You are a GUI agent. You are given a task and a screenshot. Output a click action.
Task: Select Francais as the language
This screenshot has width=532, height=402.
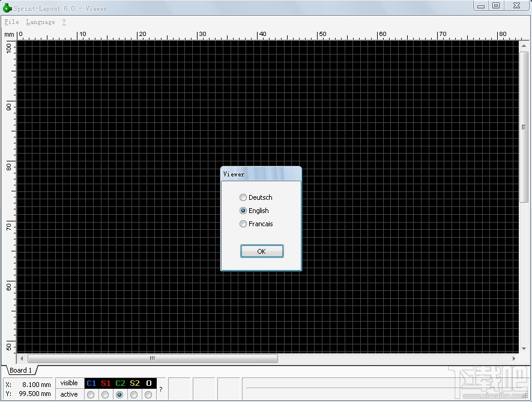tap(243, 224)
